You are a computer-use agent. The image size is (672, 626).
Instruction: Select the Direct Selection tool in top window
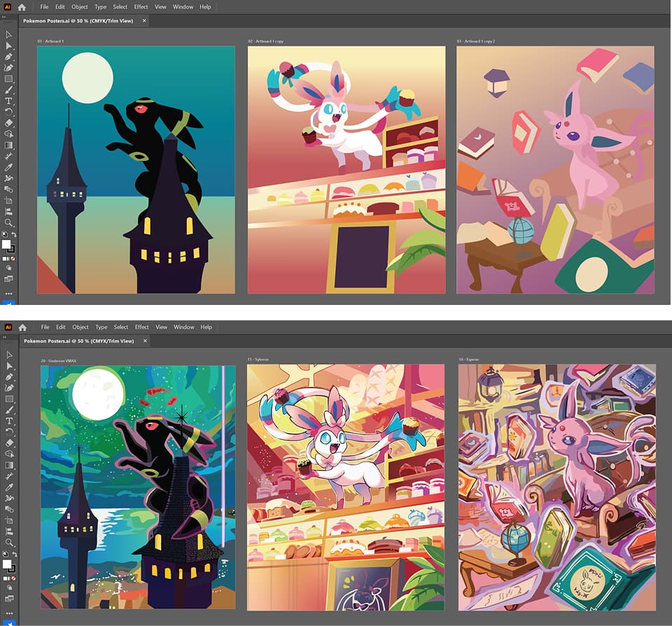tap(8, 45)
